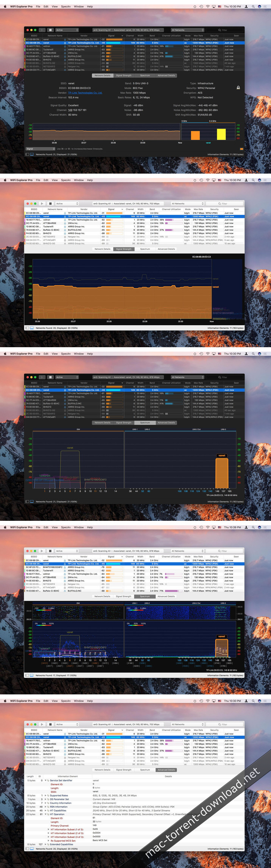Click the stop scan button in Network Details window
This screenshot has height=868, width=271.
[50, 30]
